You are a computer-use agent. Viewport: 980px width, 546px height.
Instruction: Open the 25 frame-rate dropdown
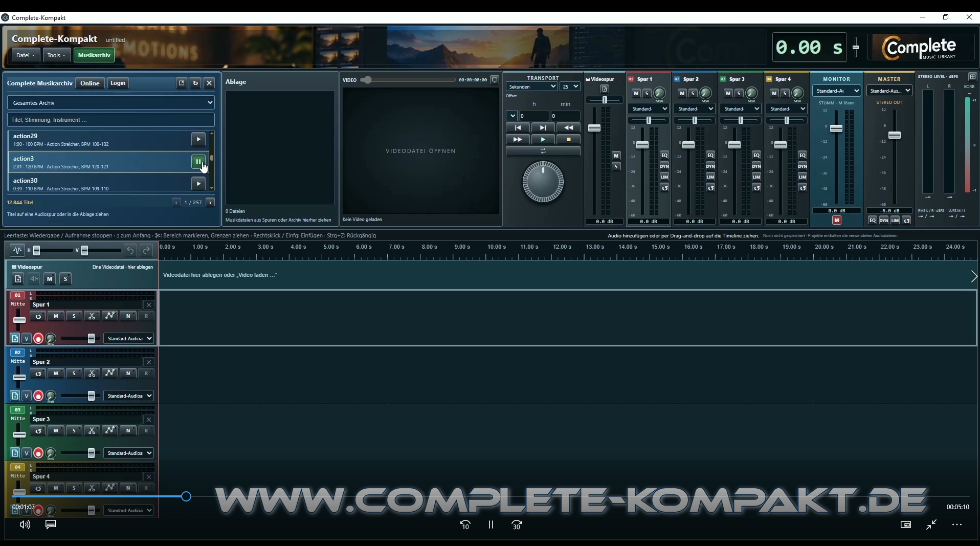click(570, 87)
